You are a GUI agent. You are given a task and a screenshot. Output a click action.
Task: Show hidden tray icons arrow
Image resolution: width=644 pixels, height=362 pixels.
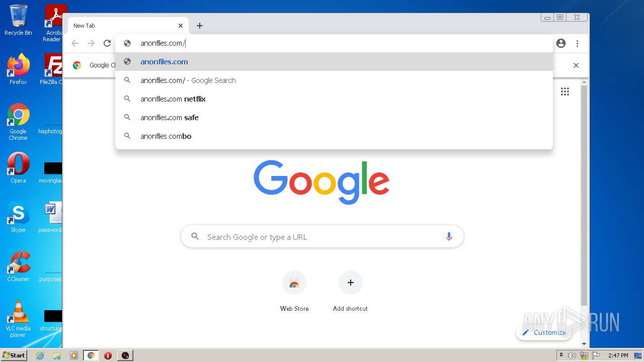561,355
